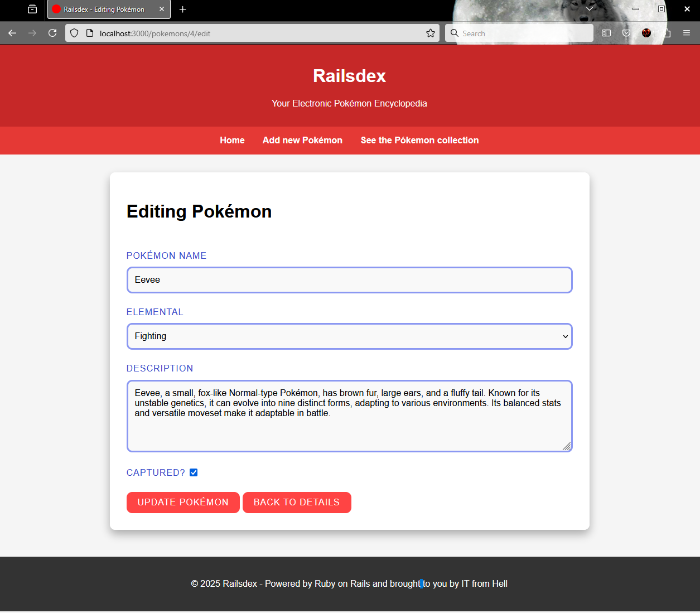Open a new browser tab
This screenshot has height=613, width=700.
182,9
